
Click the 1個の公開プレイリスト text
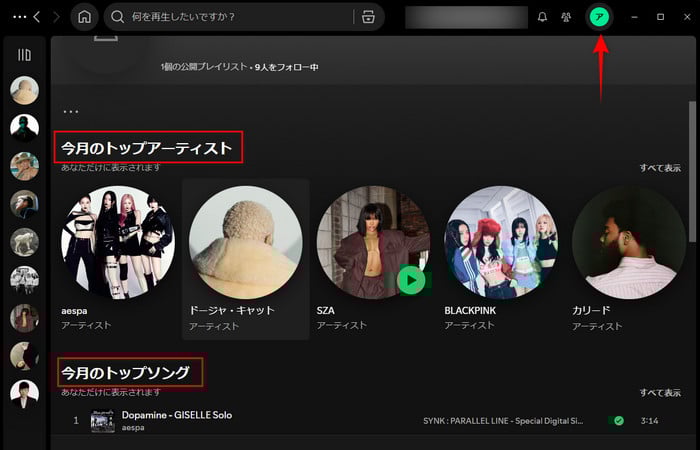[x=204, y=67]
